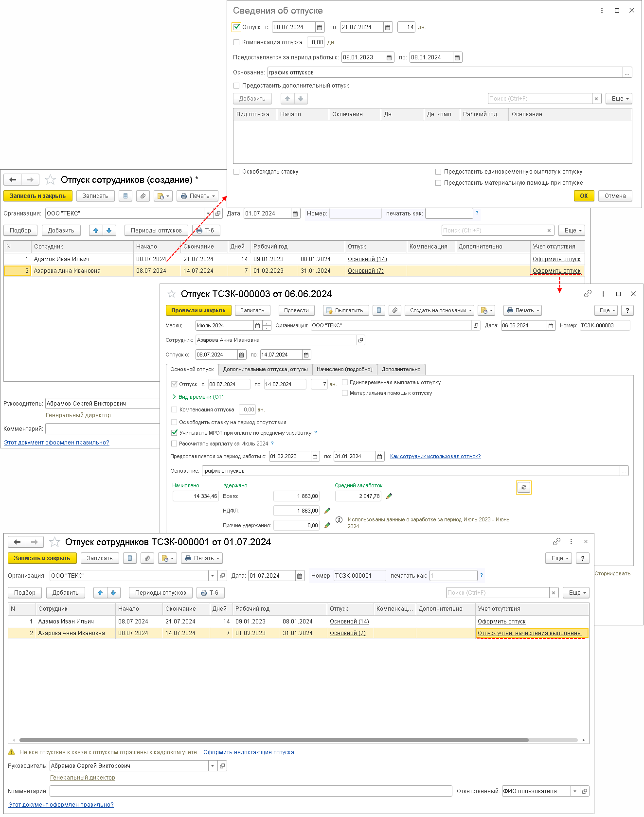This screenshot has width=644, height=817.
Task: Switch to Дополнительно tab
Action: (x=401, y=369)
